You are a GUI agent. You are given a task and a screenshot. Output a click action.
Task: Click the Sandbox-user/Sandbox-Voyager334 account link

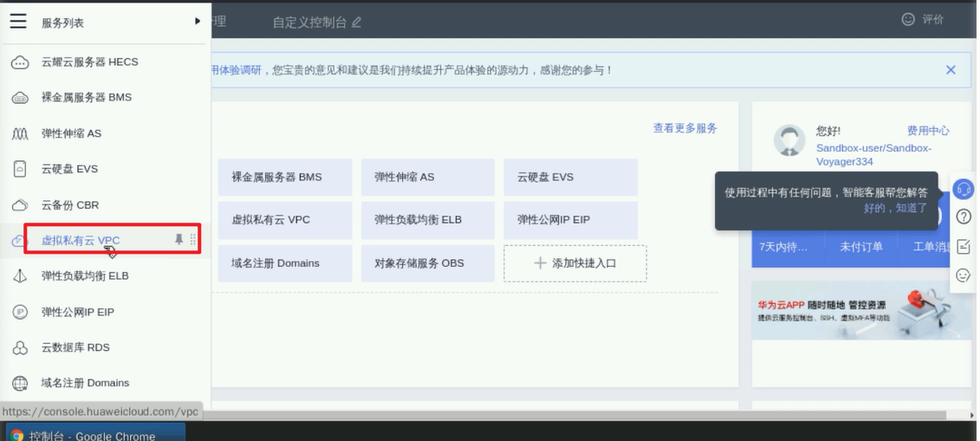pos(873,155)
